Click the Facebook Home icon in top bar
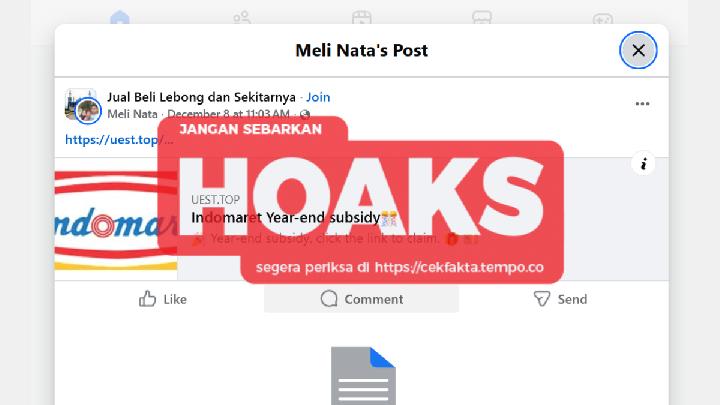This screenshot has height=405, width=720. pos(120,17)
